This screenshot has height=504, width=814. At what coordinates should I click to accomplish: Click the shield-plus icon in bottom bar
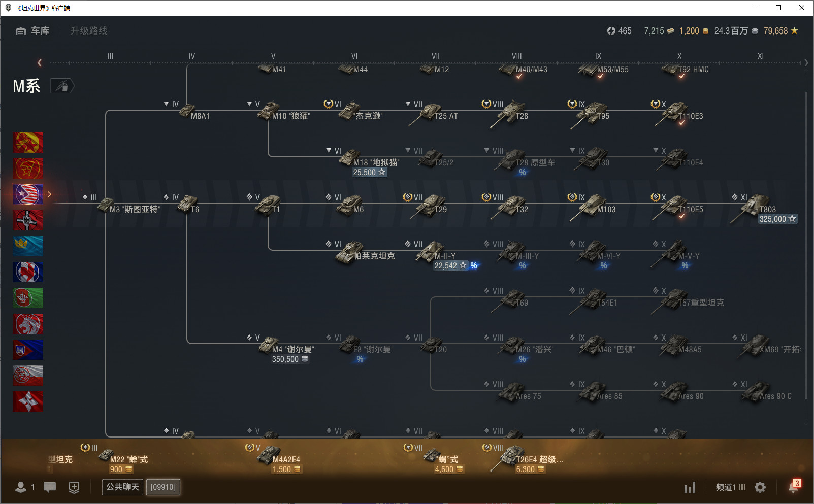point(74,487)
